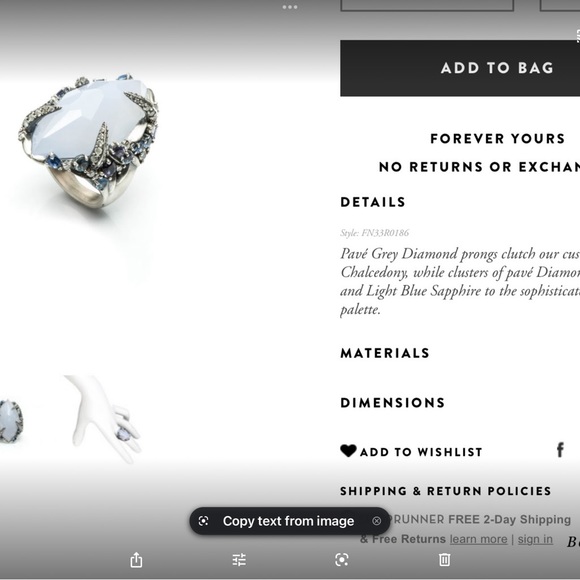
Task: Tap the scan icon inside Copy text chip
Action: (x=203, y=521)
